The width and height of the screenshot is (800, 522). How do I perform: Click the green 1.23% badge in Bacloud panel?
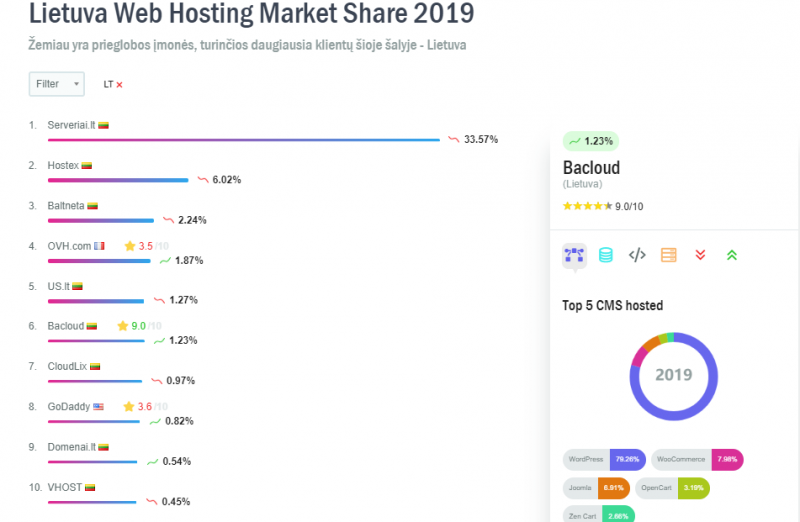[x=591, y=141]
